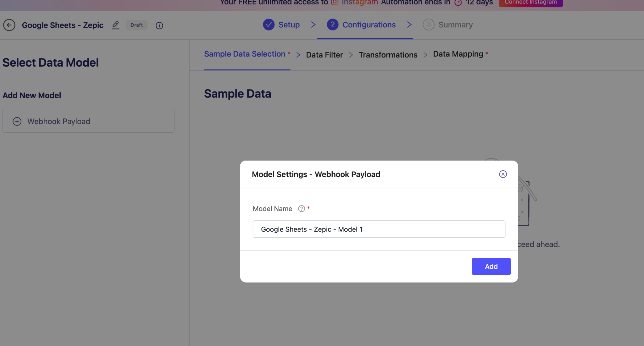Click inside the Model Name text field
Image resolution: width=644 pixels, height=346 pixels.
pos(378,229)
